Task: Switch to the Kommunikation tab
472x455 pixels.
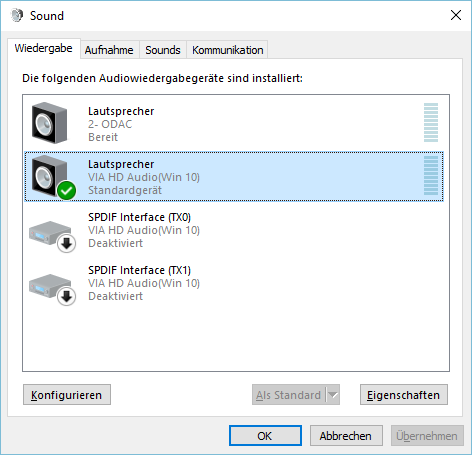Action: pos(228,50)
